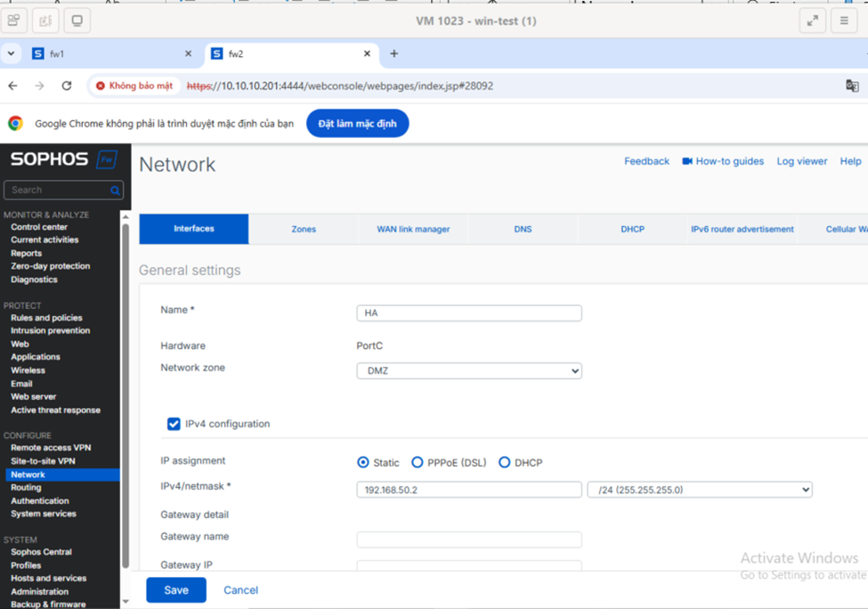Open a new browser tab with plus icon
Image resolution: width=868 pixels, height=609 pixels.
(394, 53)
